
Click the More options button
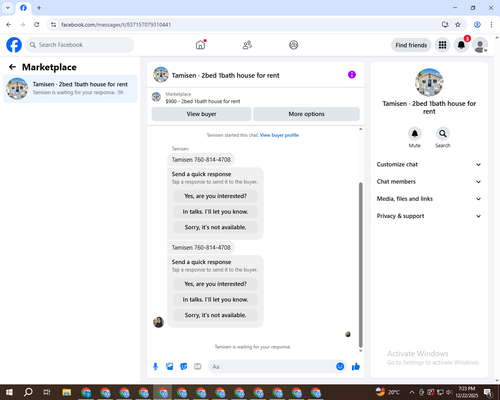306,114
